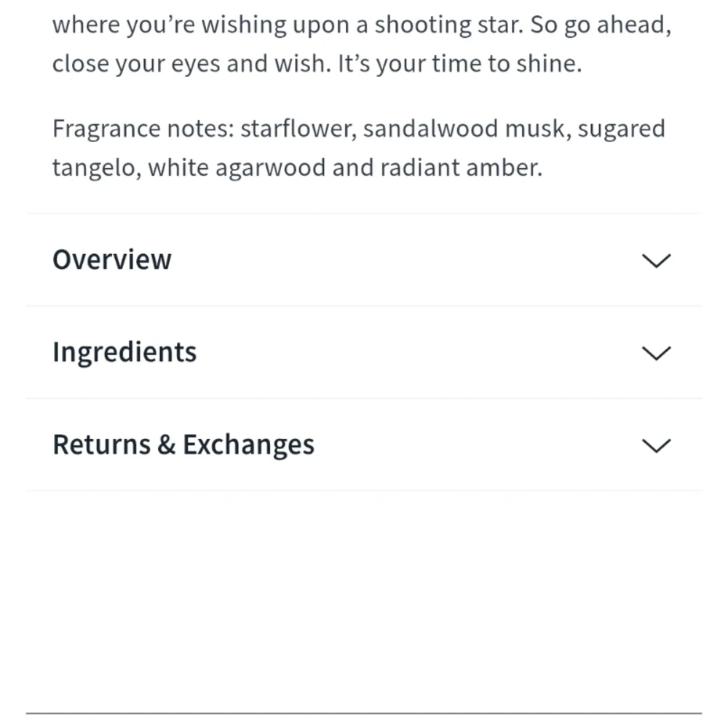The width and height of the screenshot is (728, 728).
Task: Select the Ingredients heading text
Action: click(x=124, y=352)
